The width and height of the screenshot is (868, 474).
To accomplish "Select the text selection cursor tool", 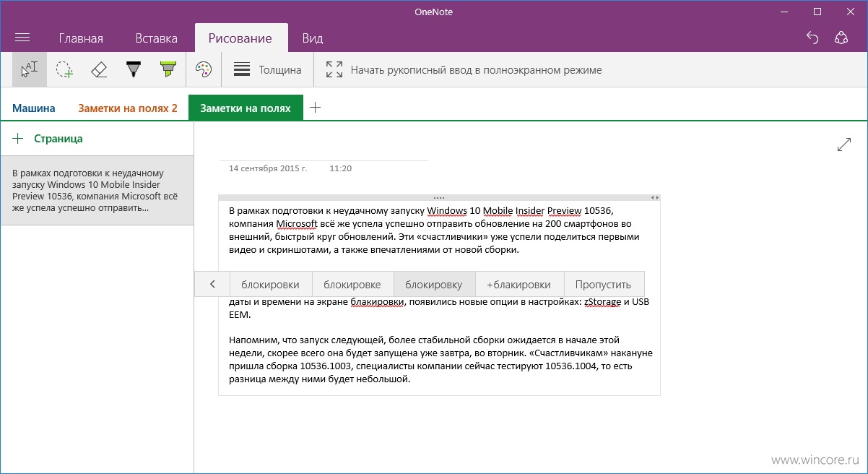I will pos(30,69).
